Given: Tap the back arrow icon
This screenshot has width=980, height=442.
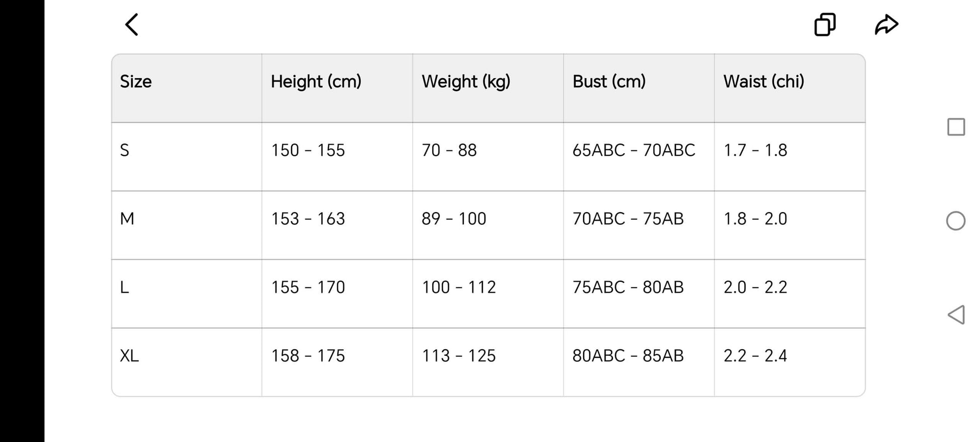Looking at the screenshot, I should click(x=131, y=25).
